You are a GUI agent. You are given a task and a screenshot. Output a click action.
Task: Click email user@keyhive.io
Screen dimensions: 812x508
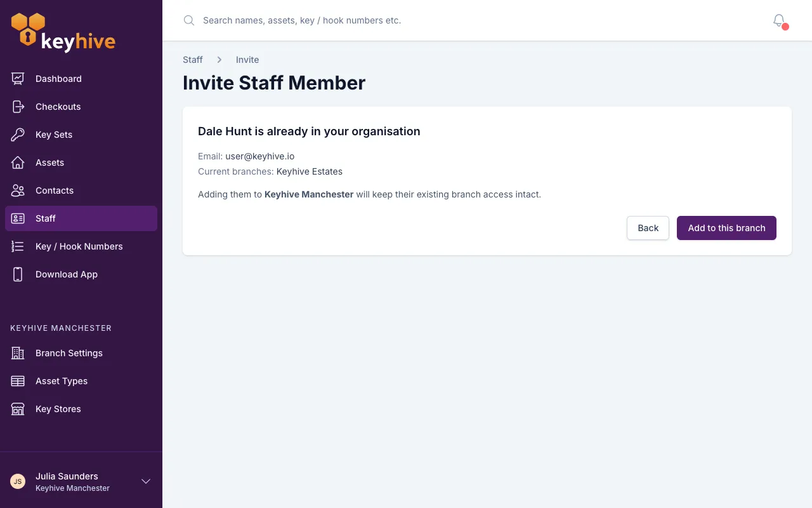(x=259, y=156)
